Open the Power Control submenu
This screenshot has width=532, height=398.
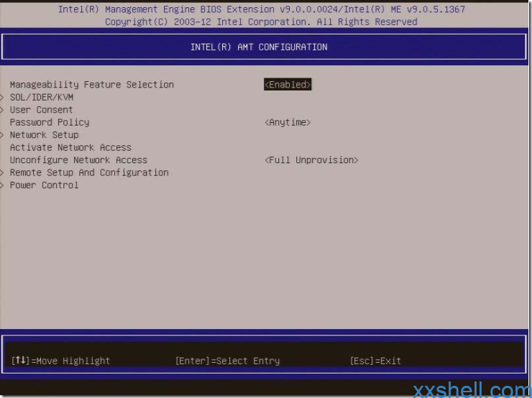point(44,185)
